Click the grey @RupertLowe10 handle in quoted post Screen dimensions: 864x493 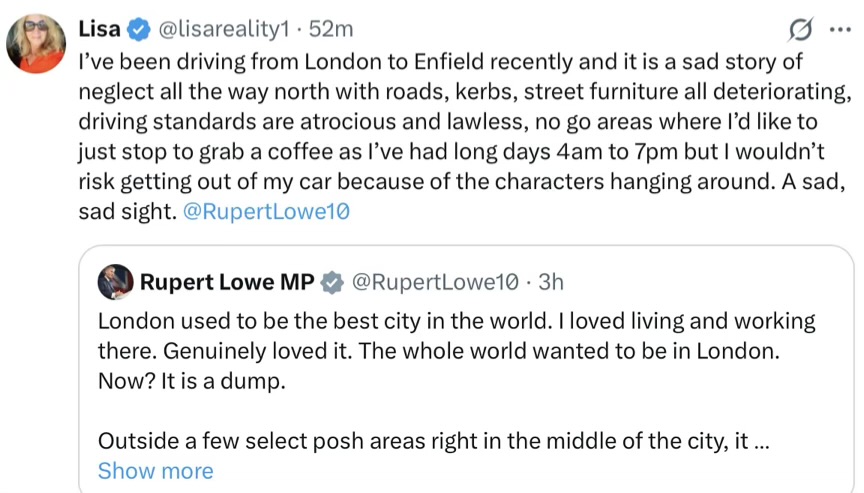[432, 282]
